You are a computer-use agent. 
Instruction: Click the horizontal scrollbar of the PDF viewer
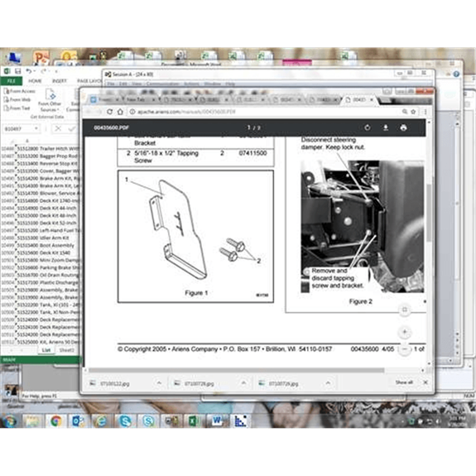(236, 370)
